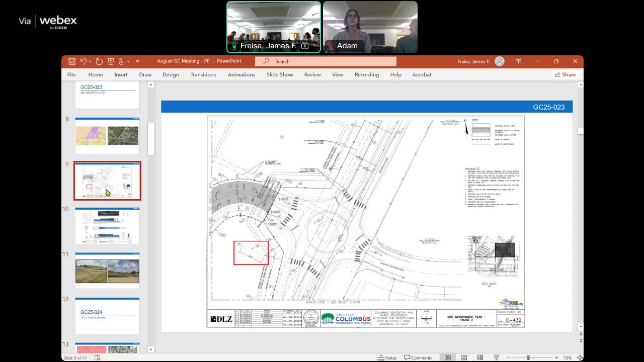Adjust the zoom slider handle

point(528,357)
